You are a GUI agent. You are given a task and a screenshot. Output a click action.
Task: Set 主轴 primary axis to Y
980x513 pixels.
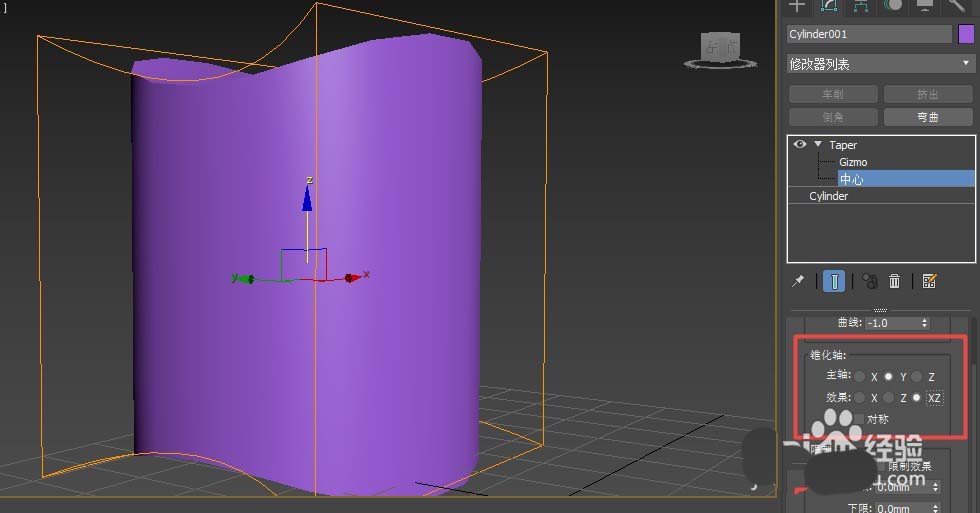click(x=888, y=376)
